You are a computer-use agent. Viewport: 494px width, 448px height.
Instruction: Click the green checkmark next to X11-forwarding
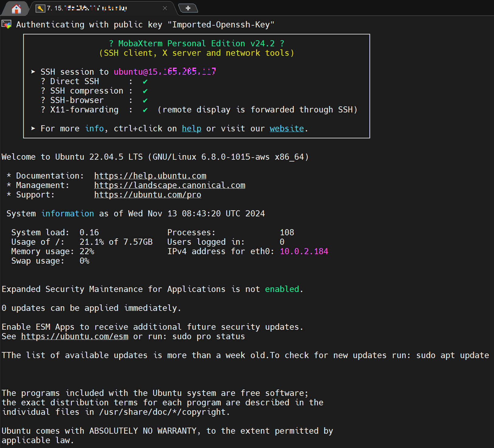click(145, 110)
